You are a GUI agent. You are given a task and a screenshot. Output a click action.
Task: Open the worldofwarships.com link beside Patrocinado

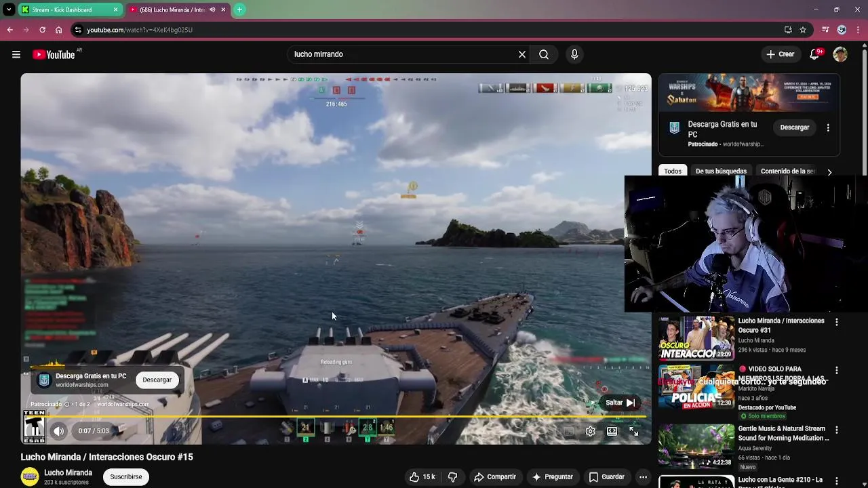[123, 404]
